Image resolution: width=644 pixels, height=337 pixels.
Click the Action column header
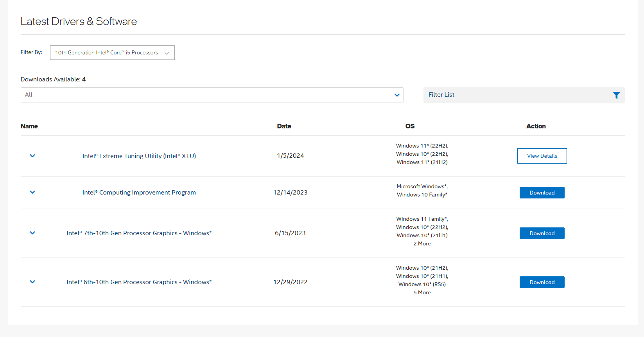point(536,126)
